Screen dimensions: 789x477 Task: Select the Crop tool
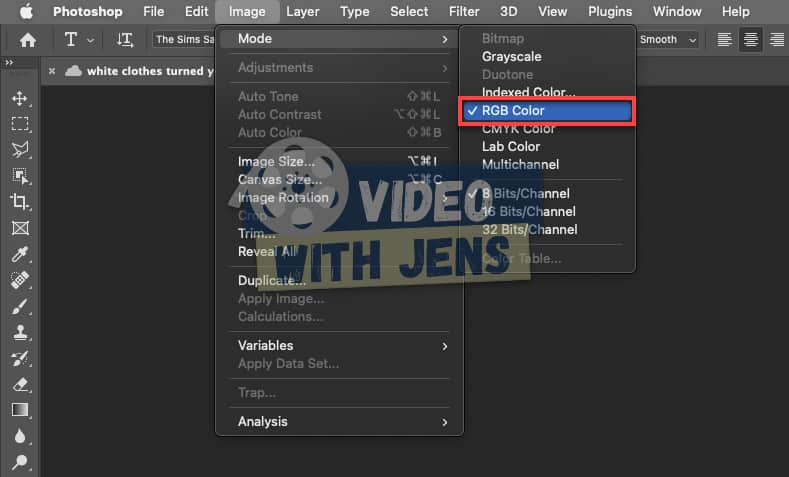click(20, 202)
